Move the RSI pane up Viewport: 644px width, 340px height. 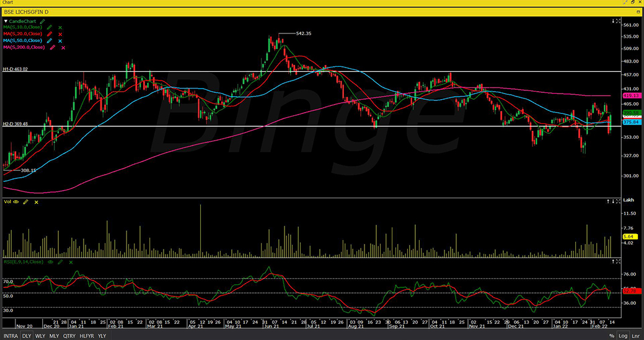pos(613,261)
